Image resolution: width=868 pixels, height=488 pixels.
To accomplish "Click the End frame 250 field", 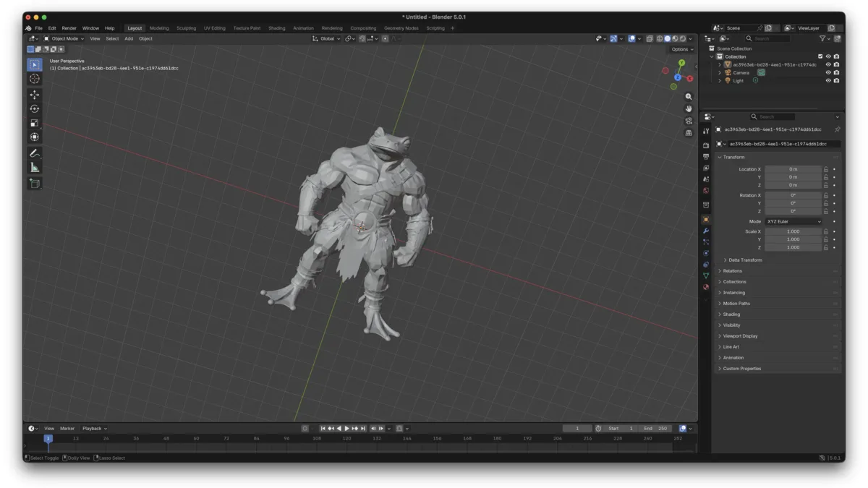I will click(x=655, y=428).
